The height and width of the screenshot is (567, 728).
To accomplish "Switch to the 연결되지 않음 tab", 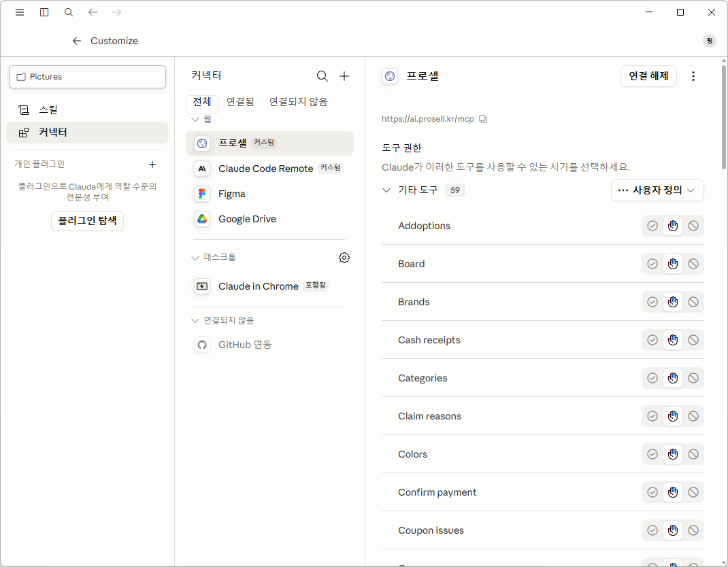I will (x=298, y=102).
